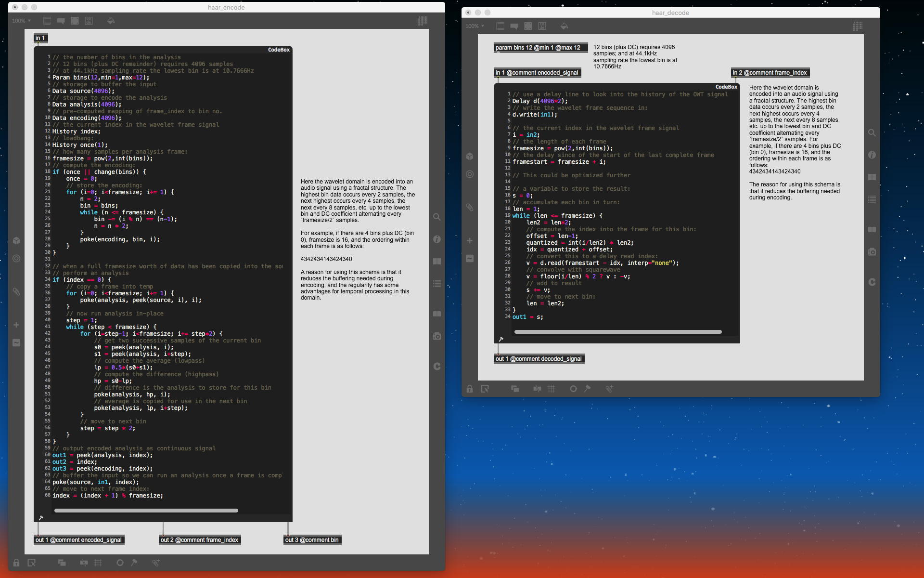The image size is (924, 578).
Task: Toggle patcher lock in haar_decode window
Action: (x=470, y=389)
